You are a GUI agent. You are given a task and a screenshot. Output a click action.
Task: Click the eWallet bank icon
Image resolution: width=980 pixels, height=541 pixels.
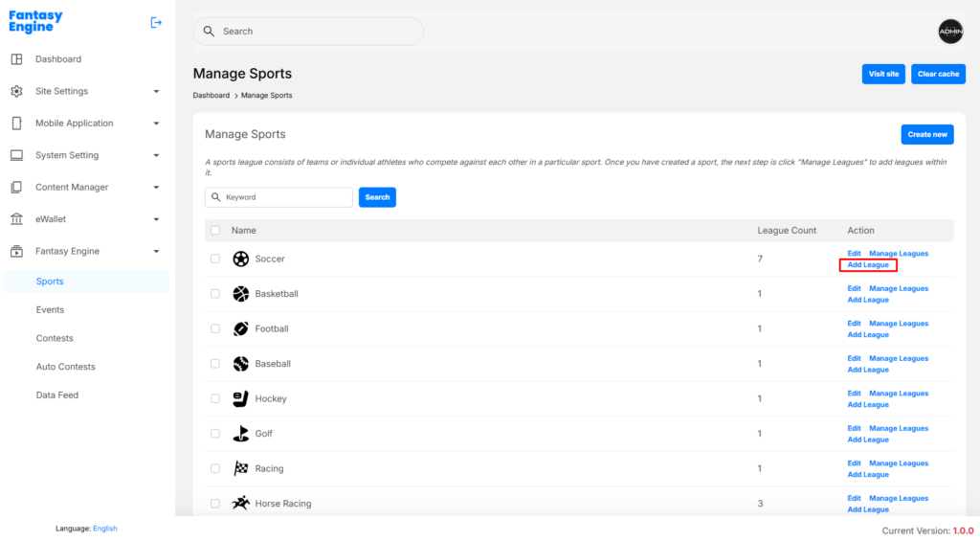(16, 219)
